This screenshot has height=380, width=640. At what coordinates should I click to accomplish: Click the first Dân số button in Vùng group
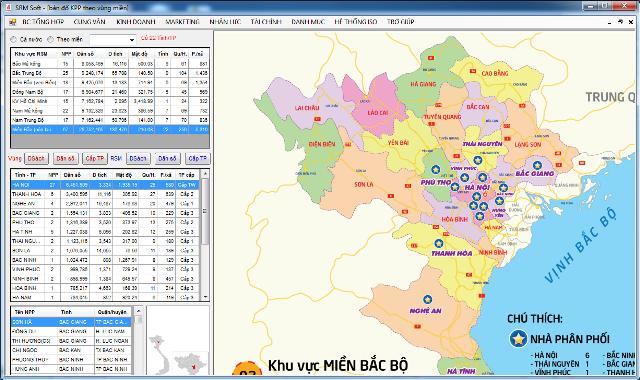pos(65,158)
